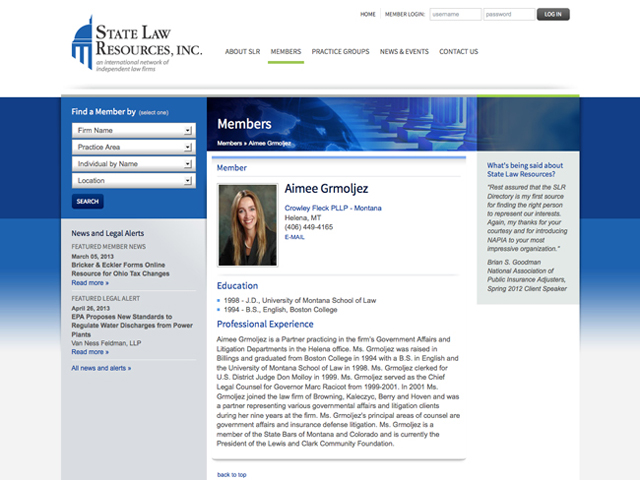640x480 pixels.
Task: Click the Aimee Grmoljez name heading
Action: coord(326,189)
